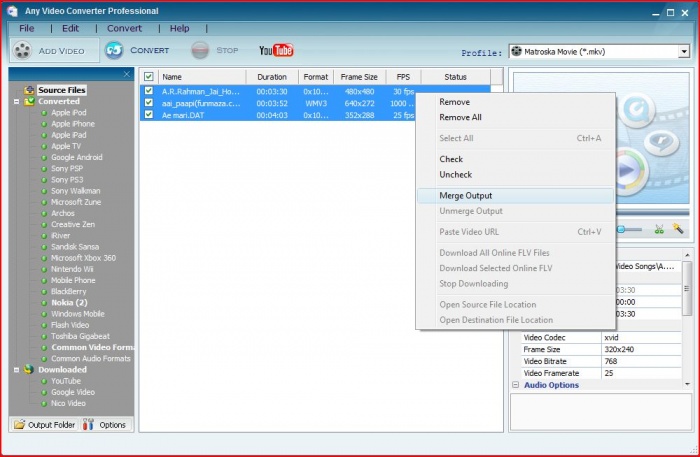Toggle checkbox for aai_paapi video

point(149,103)
